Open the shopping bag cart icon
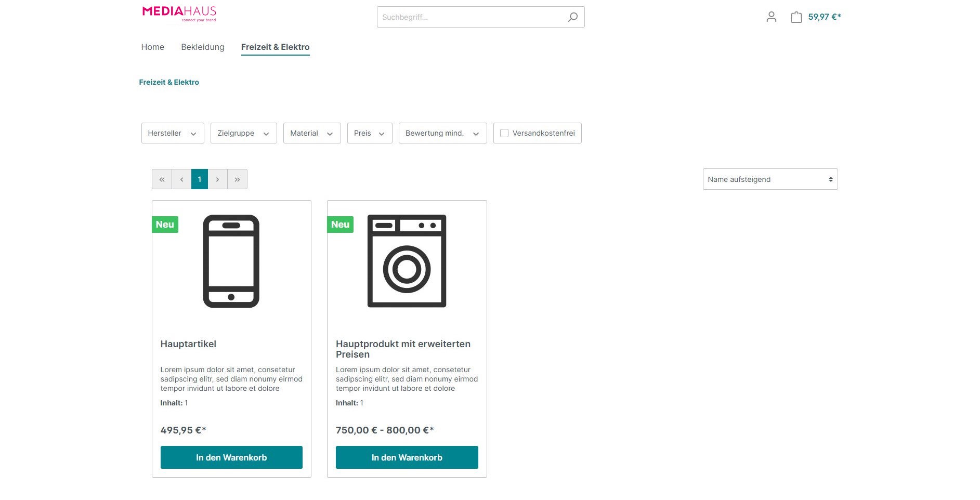The width and height of the screenshot is (980, 500). 796,17
